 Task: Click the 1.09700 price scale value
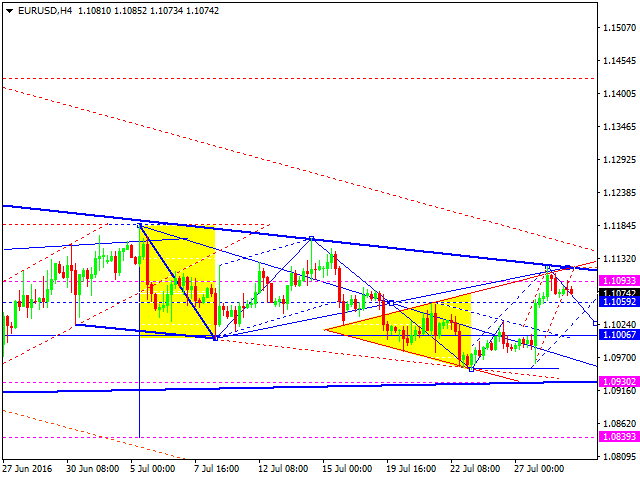tap(620, 358)
